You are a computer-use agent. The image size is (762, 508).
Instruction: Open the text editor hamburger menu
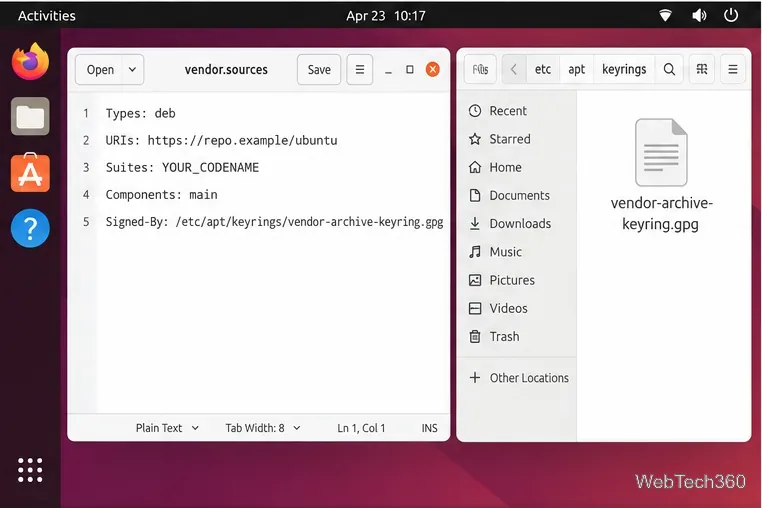(x=360, y=70)
